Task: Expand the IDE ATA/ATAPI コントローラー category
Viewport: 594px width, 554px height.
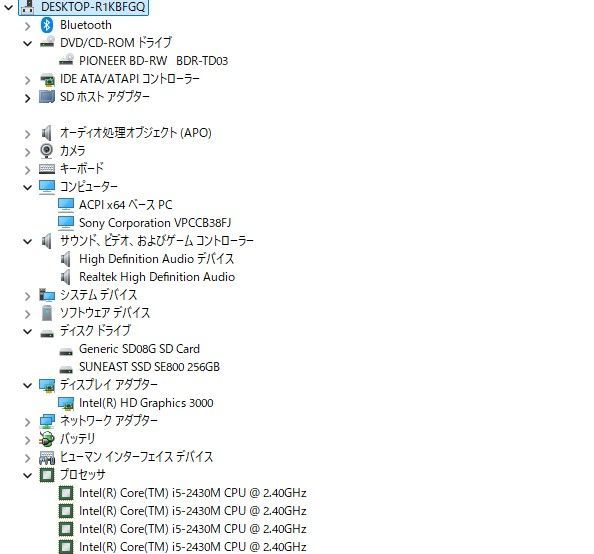Action: tap(27, 80)
